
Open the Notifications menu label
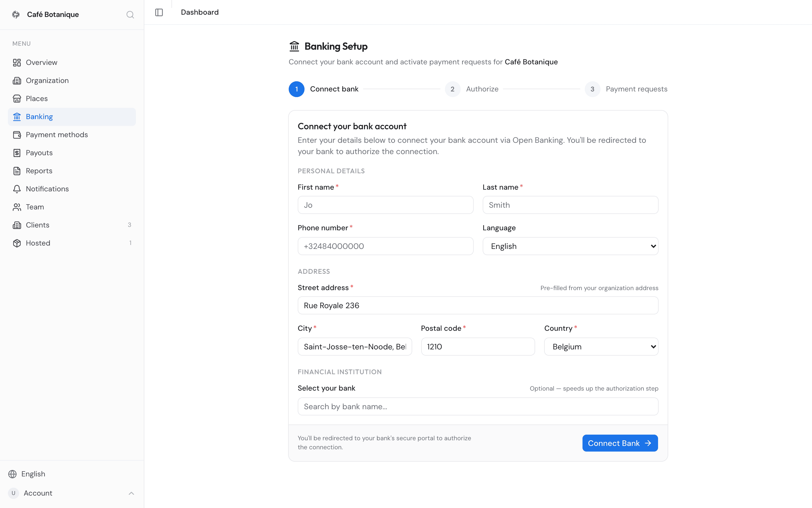click(47, 189)
